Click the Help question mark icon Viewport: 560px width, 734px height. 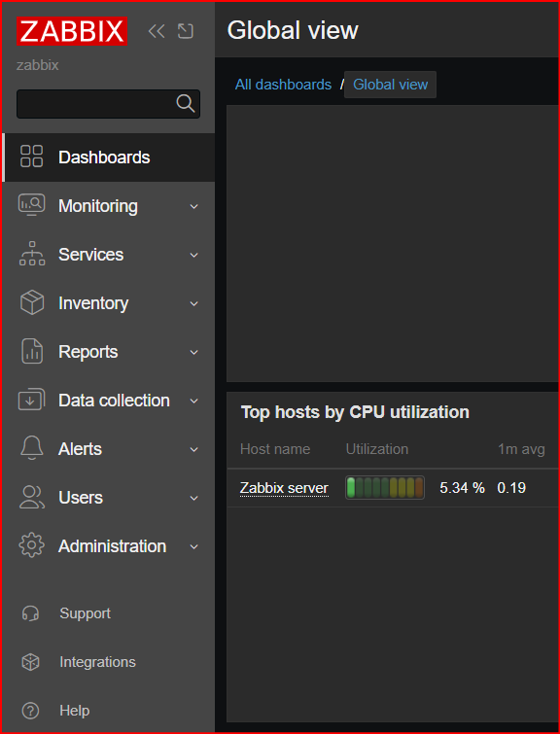31,711
